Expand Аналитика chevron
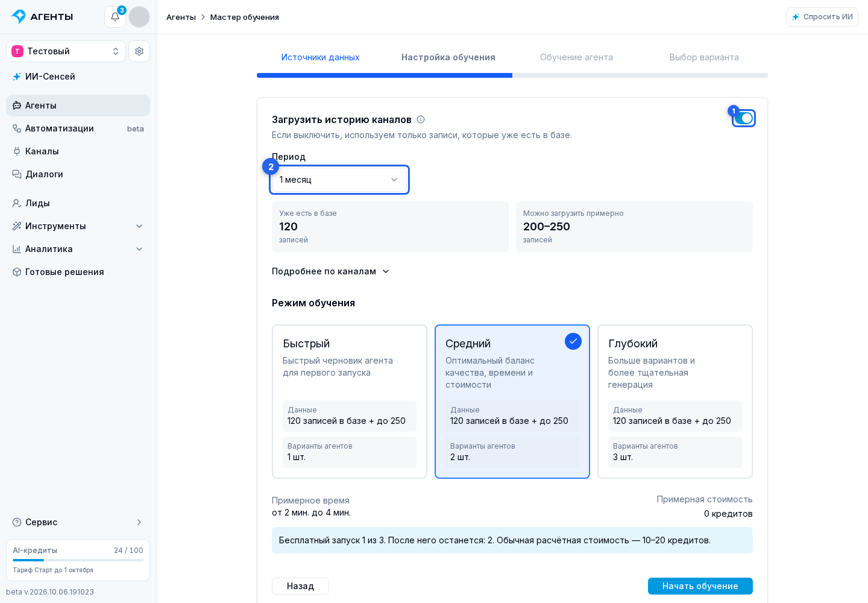Viewport: 868px width, 603px height. [x=139, y=249]
